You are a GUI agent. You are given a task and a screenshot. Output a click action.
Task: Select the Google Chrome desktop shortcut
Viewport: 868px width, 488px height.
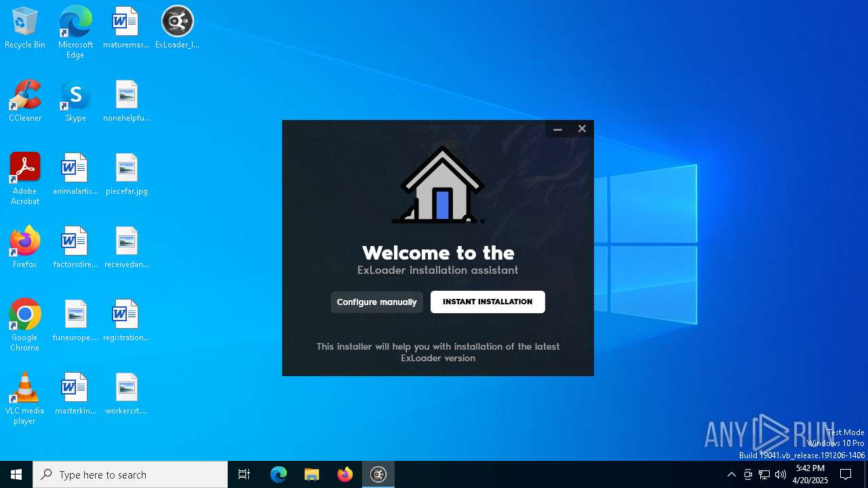[x=25, y=325]
